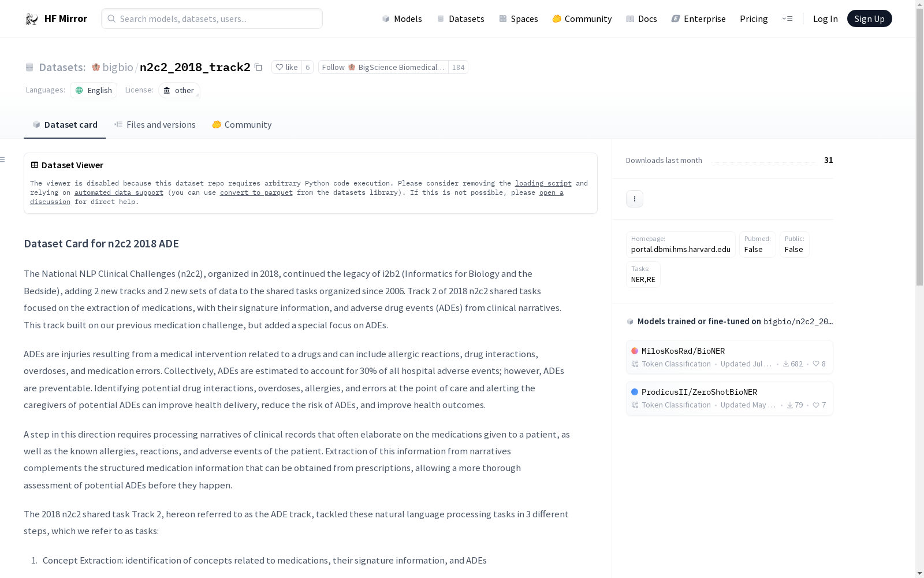This screenshot has height=578, width=924.
Task: Click the bigbio organization avatar
Action: (x=96, y=67)
